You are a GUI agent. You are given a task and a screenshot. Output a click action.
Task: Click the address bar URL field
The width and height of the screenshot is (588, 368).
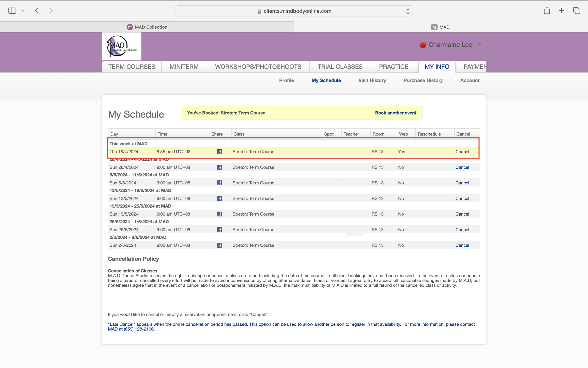click(x=297, y=11)
